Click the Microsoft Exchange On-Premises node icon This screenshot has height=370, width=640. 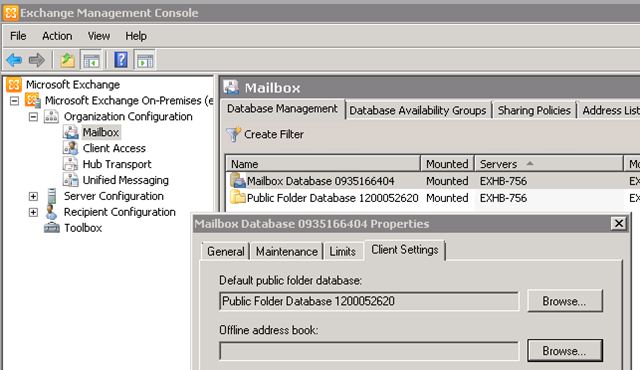pos(33,100)
